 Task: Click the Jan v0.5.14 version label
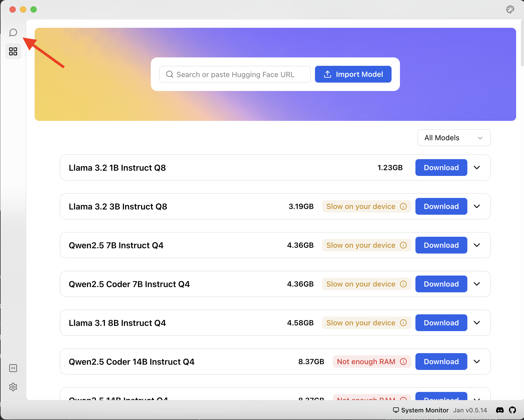[x=470, y=410]
